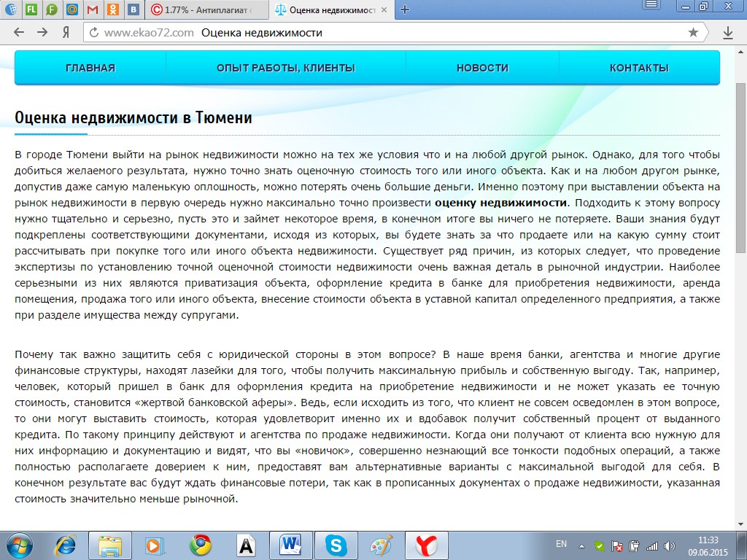Switch to the VKontakte pinned tab

click(x=134, y=9)
